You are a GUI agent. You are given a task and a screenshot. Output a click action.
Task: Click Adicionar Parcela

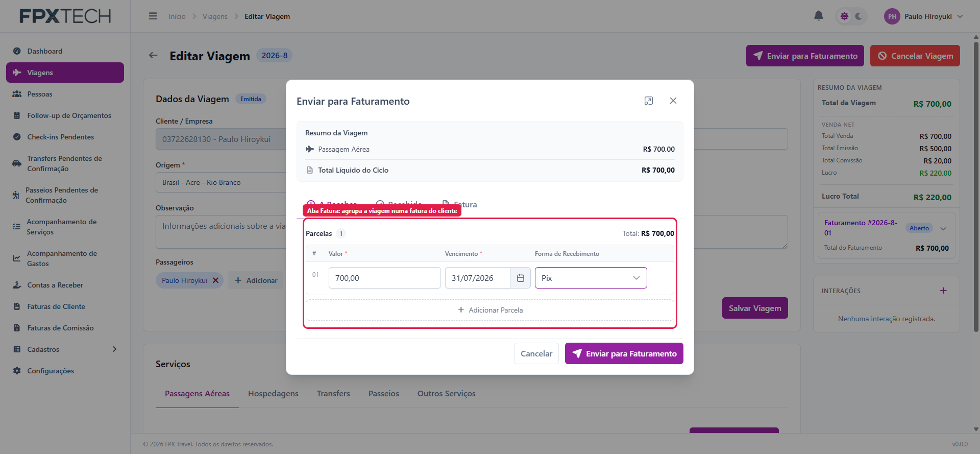[490, 310]
